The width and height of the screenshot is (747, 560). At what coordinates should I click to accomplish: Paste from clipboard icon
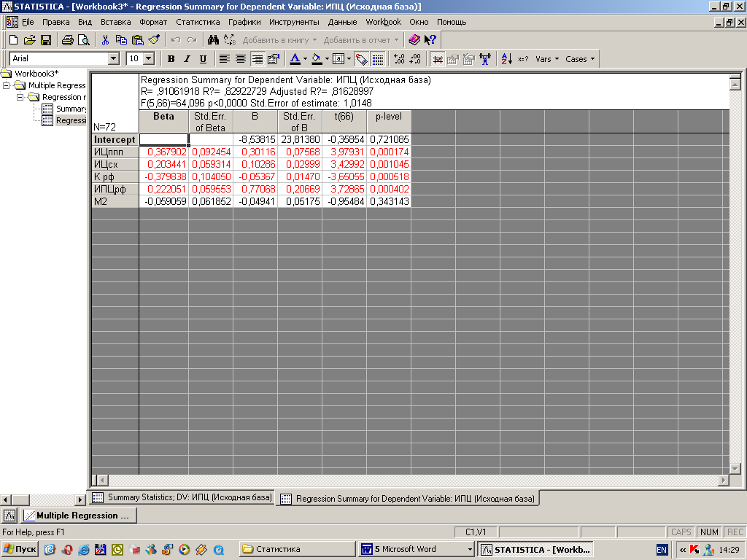coord(138,40)
